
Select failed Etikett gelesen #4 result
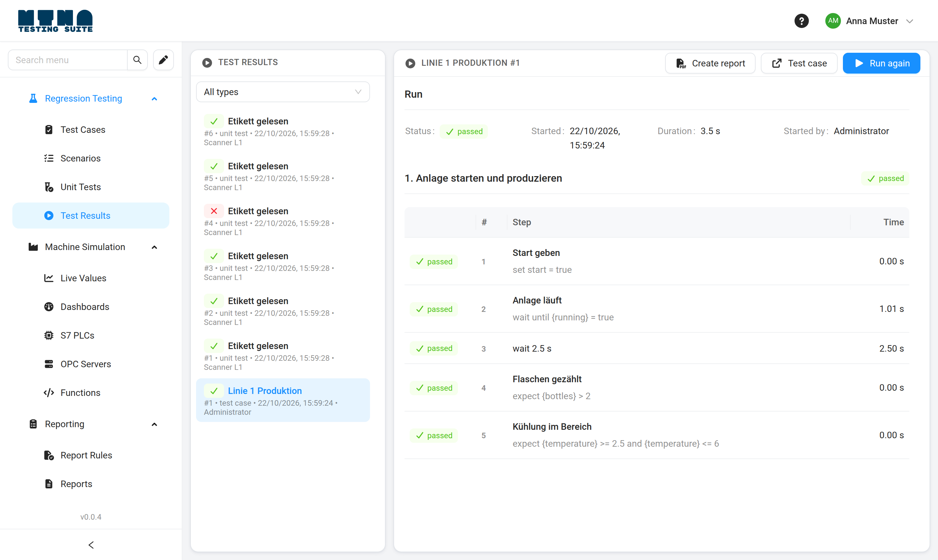pyautogui.click(x=283, y=221)
